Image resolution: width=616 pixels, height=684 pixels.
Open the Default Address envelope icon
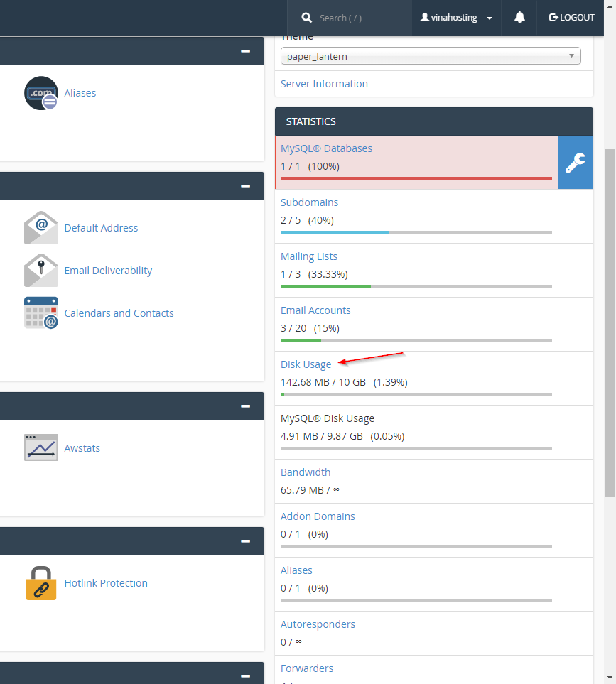click(x=40, y=228)
